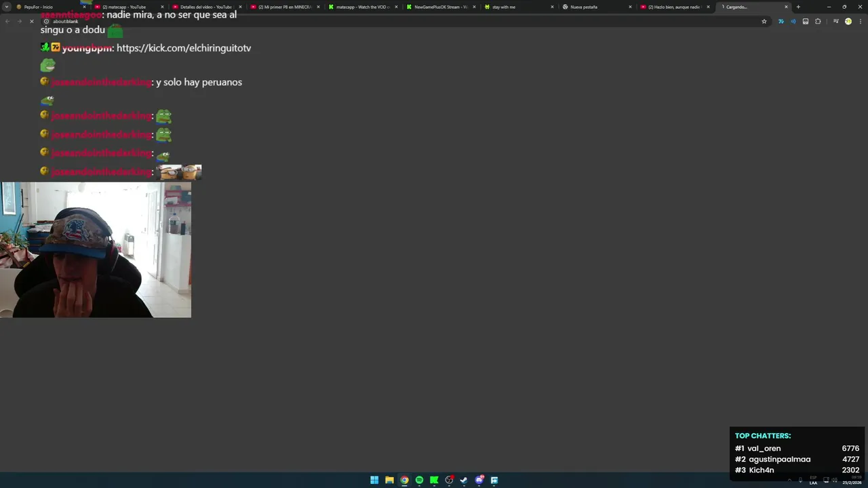Close the stay with me tab
This screenshot has height=488, width=868.
tap(552, 7)
